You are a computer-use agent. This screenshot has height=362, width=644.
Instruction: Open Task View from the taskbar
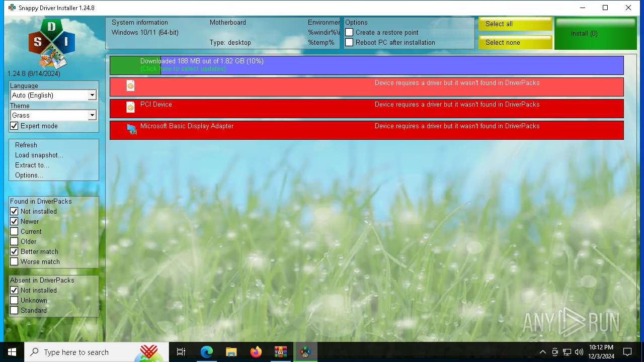(181, 352)
